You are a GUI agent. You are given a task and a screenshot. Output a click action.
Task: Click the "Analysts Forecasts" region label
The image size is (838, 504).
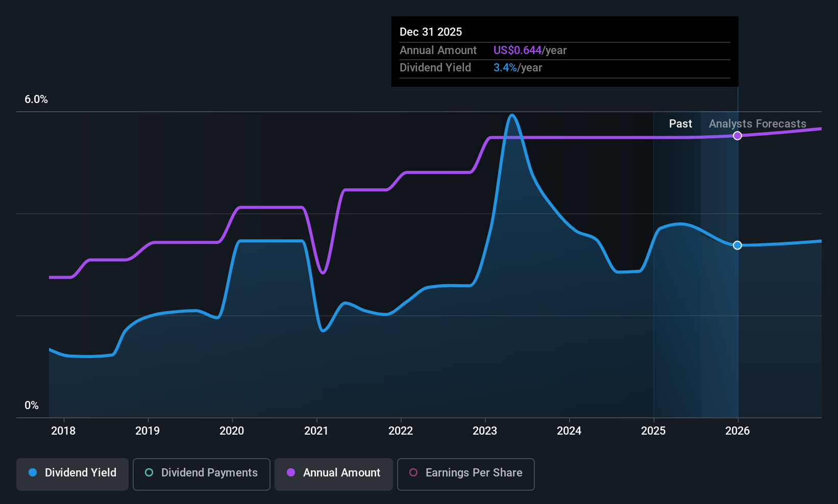pos(757,124)
